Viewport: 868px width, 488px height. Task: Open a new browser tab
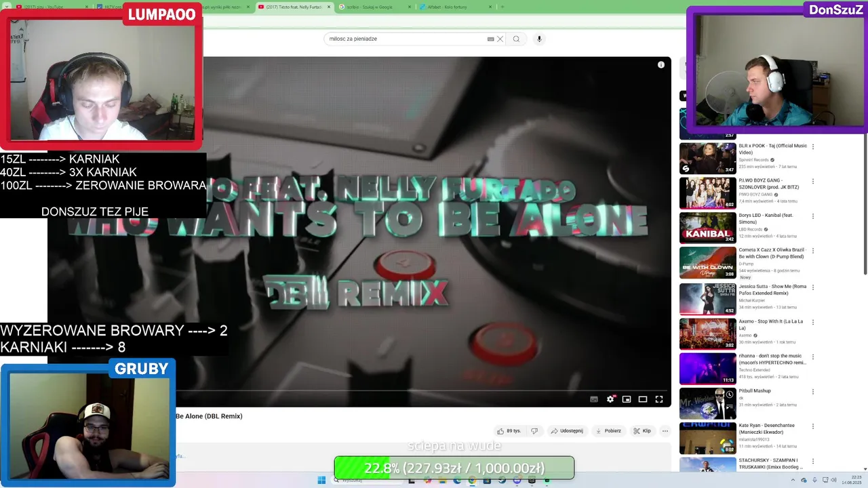click(502, 7)
